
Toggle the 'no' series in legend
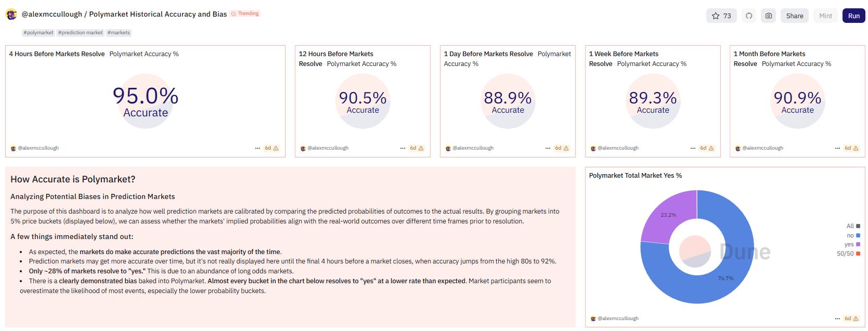click(853, 235)
